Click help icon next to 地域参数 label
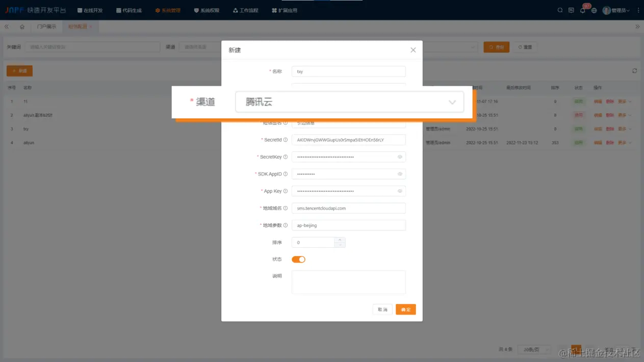The image size is (644, 362). coord(286,225)
